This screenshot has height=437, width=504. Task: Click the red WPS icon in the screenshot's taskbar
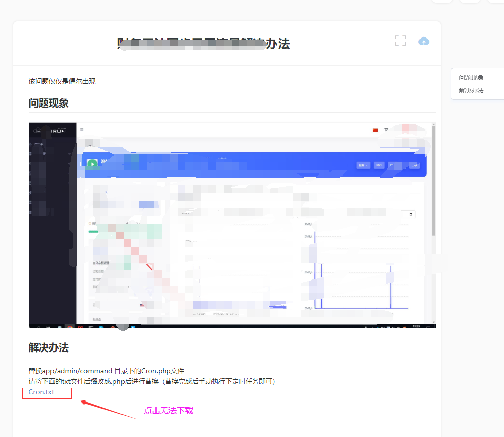81,327
